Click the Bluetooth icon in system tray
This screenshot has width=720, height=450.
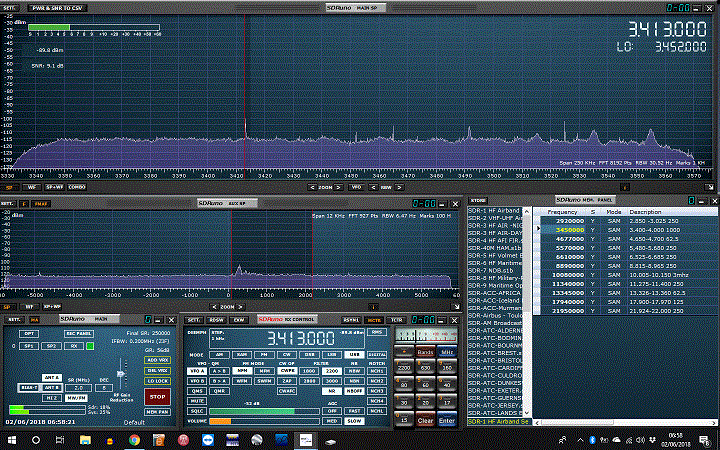pyautogui.click(x=592, y=440)
